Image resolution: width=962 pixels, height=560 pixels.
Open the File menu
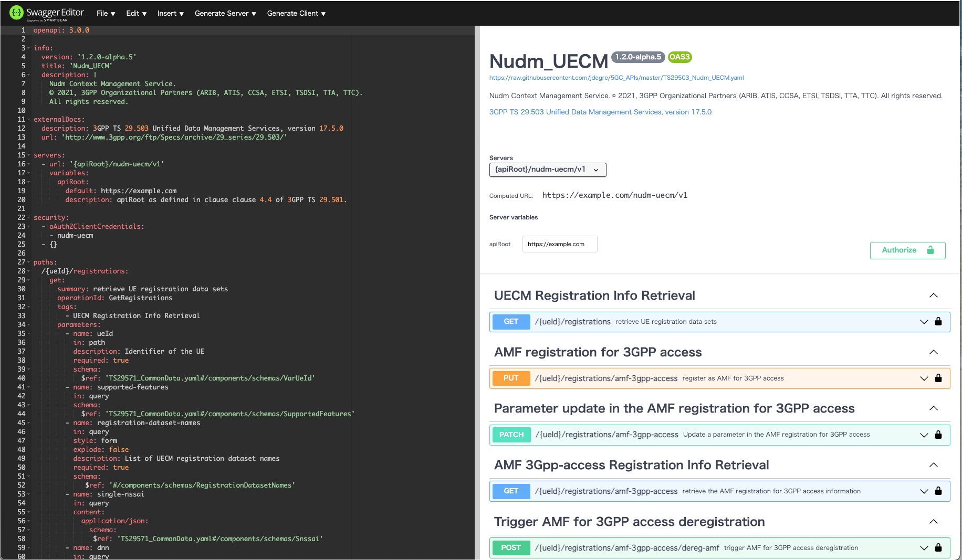click(x=105, y=13)
